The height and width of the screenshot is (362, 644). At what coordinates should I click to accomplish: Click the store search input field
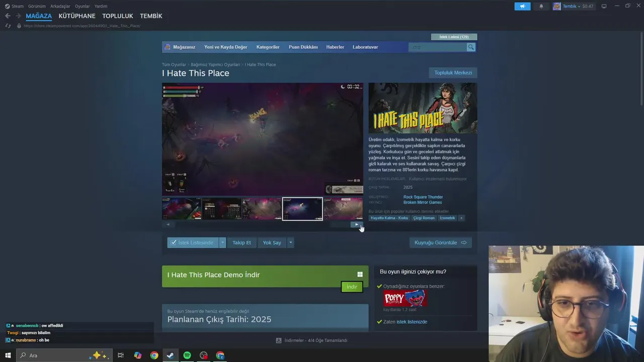[438, 47]
